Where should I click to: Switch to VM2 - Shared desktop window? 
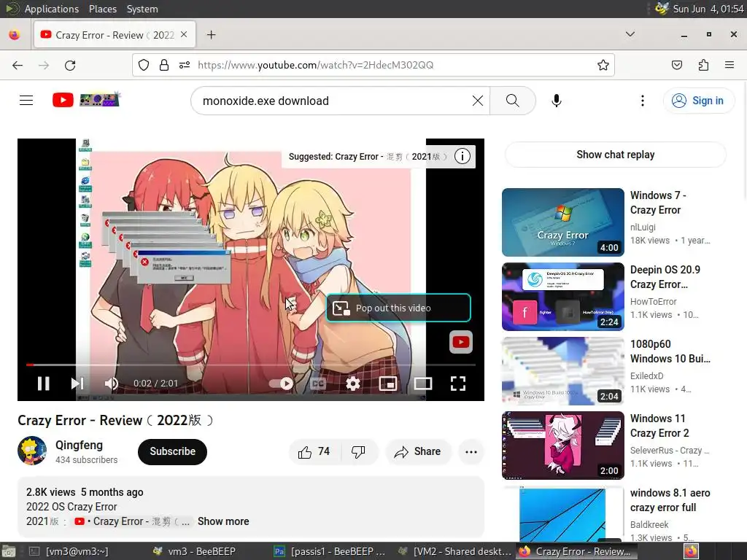(454, 551)
